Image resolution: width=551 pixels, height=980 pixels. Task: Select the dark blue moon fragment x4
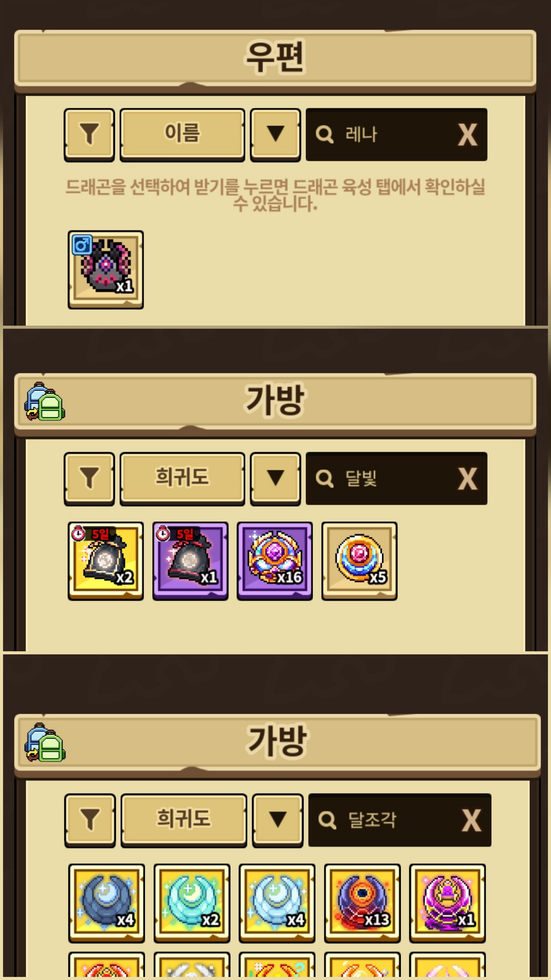tap(106, 903)
